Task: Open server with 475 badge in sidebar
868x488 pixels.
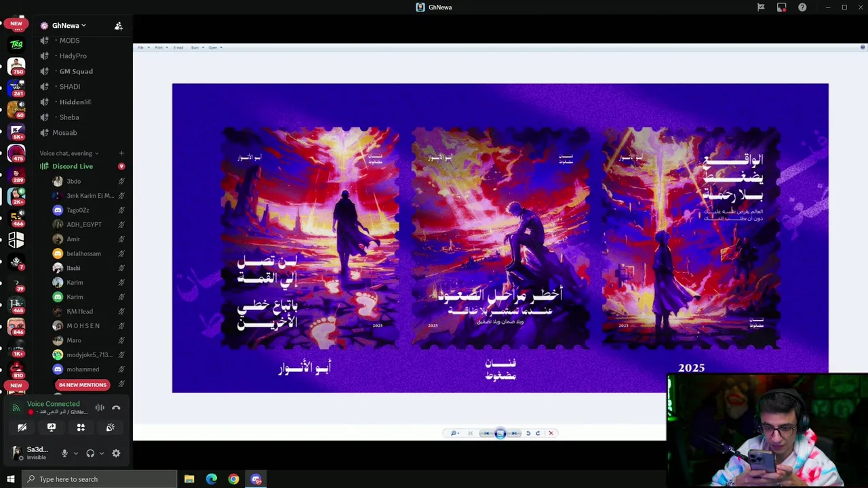Action: click(16, 152)
